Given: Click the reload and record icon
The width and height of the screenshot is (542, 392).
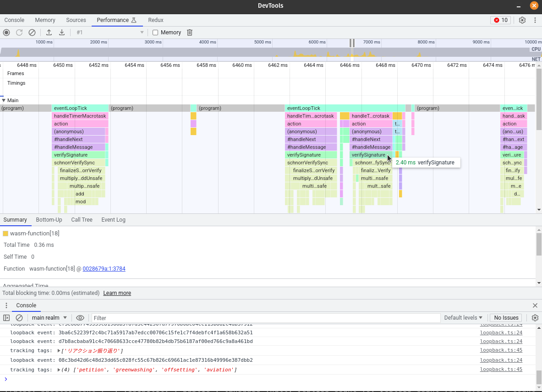Looking at the screenshot, I should (19, 33).
